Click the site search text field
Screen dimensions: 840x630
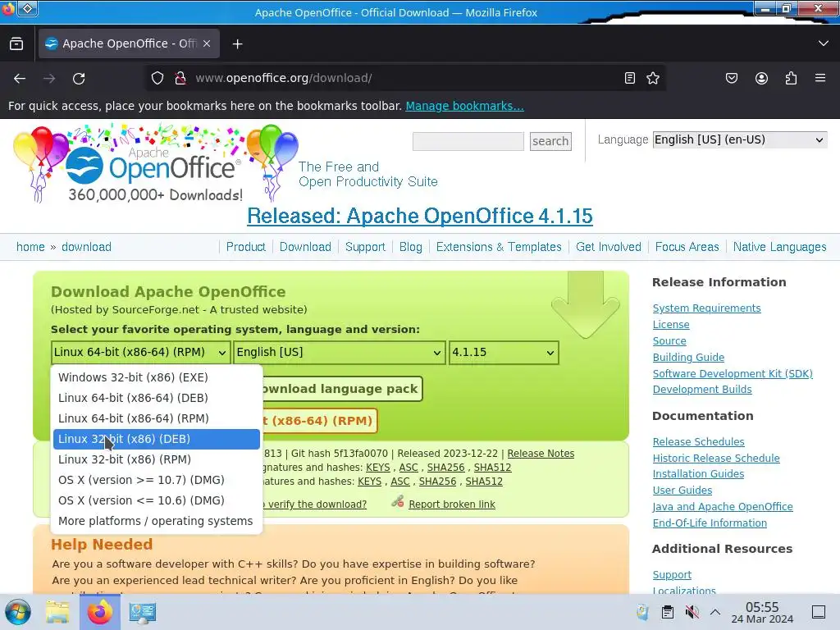[468, 141]
